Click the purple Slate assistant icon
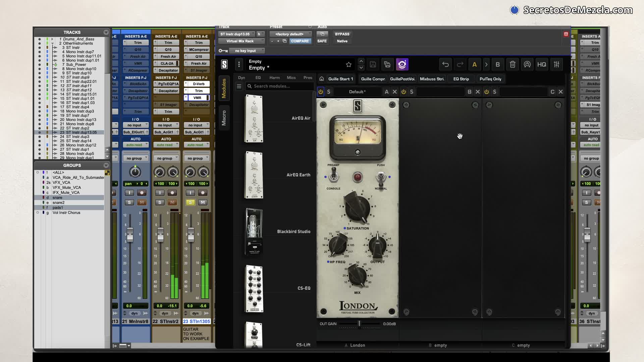644x362 pixels. pos(402,64)
